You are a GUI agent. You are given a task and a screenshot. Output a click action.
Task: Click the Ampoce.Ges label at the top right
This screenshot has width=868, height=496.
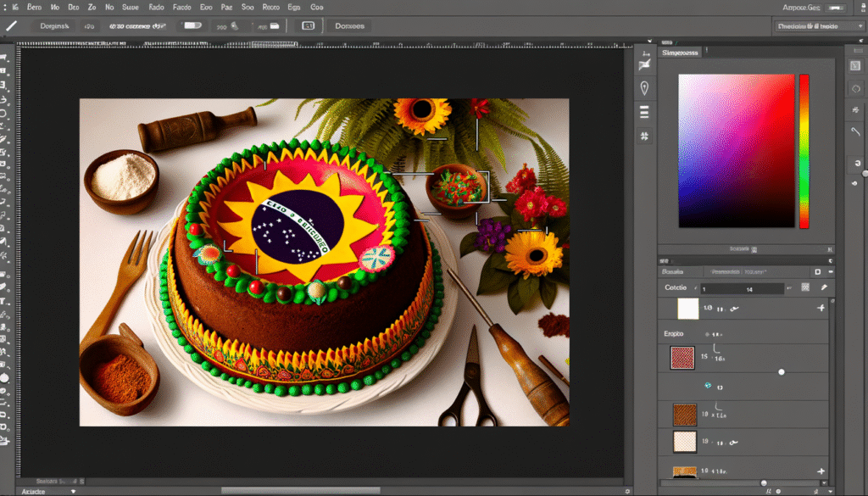(x=801, y=8)
